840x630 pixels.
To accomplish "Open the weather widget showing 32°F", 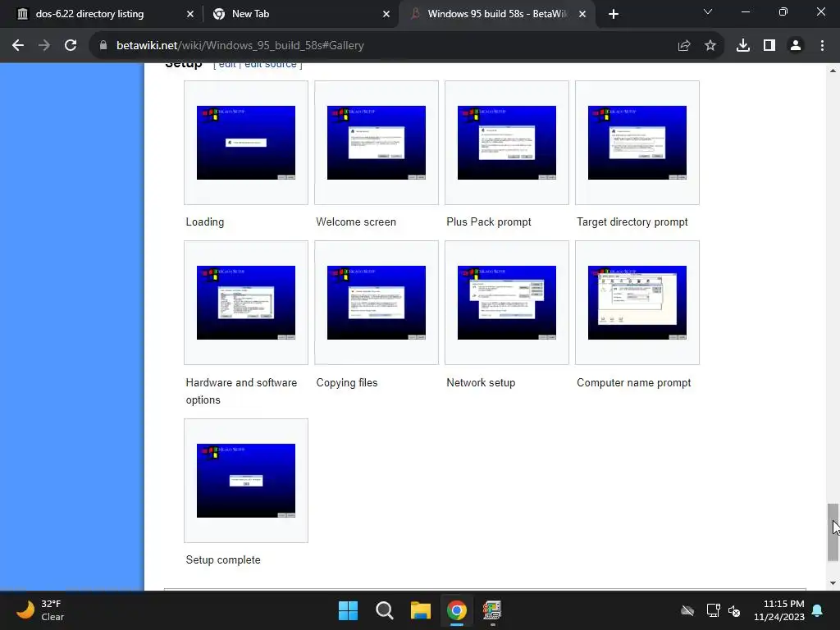I will (39, 610).
